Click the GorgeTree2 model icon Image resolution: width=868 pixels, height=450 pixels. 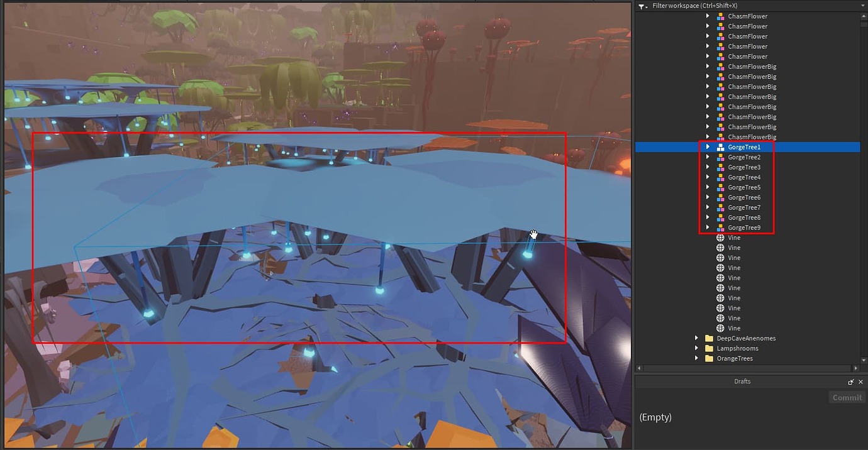(x=720, y=157)
